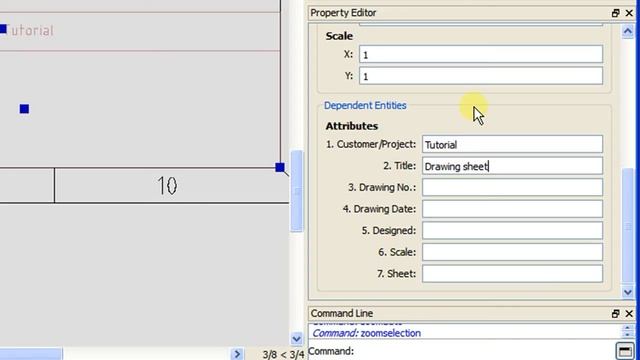Click the lone blue grip in drawing
The image size is (640, 360).
pos(24,109)
